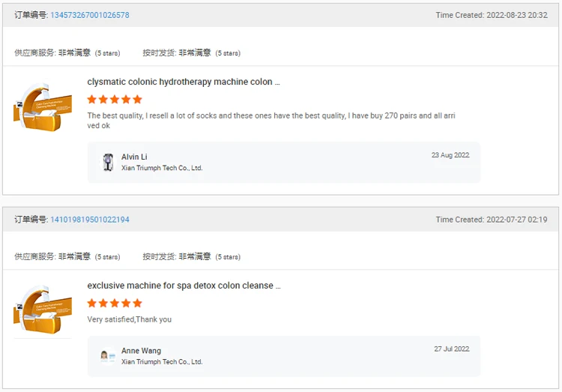Click the five-star rating in first review

coord(115,100)
